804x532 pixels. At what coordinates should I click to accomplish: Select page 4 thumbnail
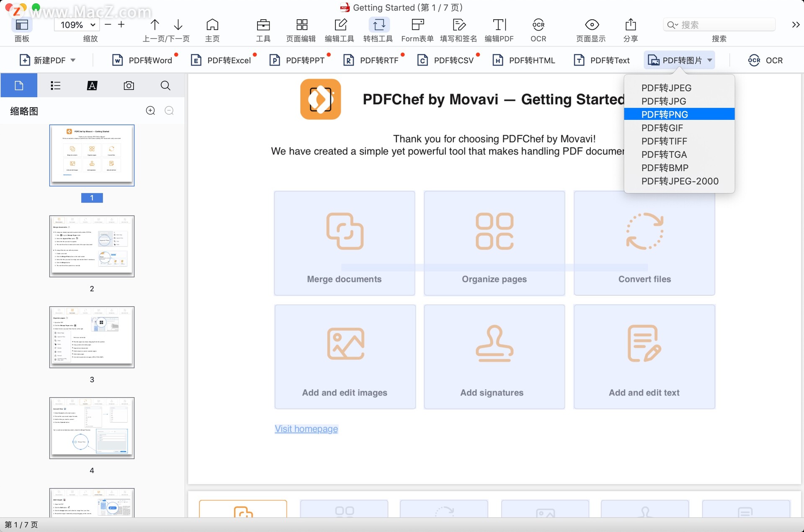(92, 428)
